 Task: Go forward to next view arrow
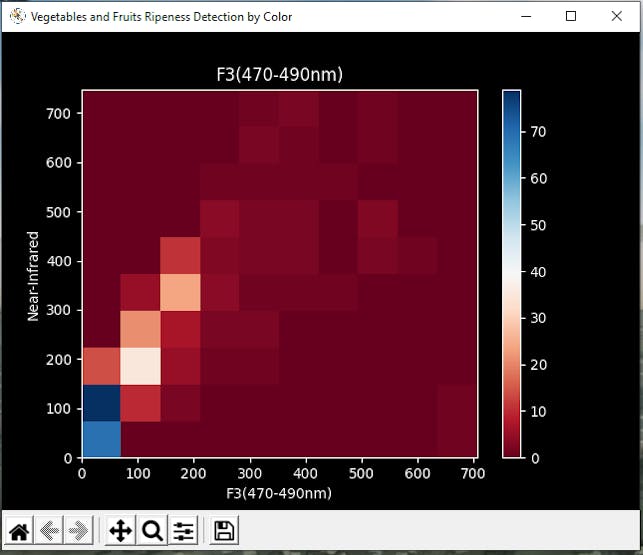click(x=79, y=531)
